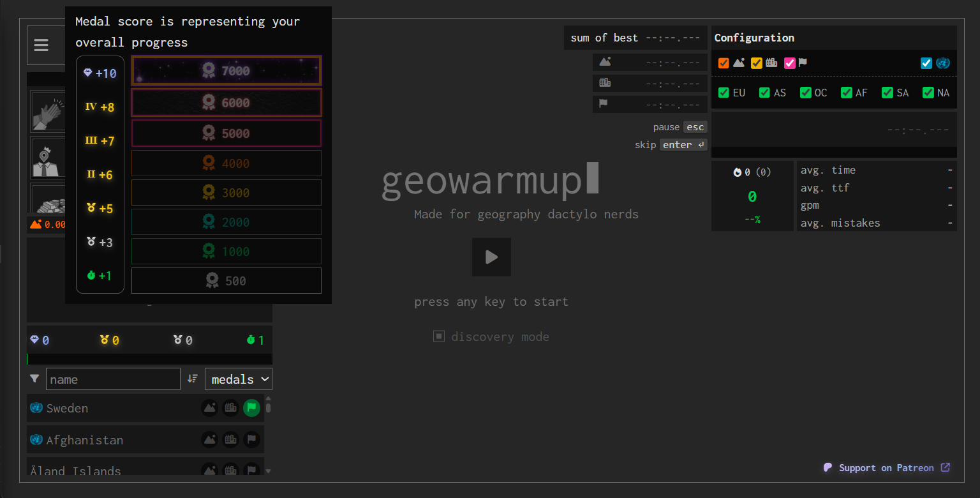Click the list scroll up arrow
Viewport: 980px width, 498px height.
268,398
